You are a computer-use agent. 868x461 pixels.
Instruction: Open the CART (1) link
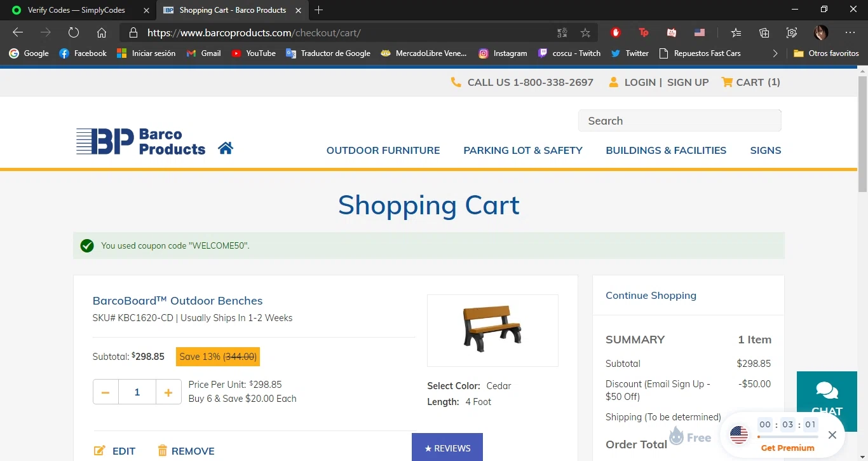click(x=750, y=82)
